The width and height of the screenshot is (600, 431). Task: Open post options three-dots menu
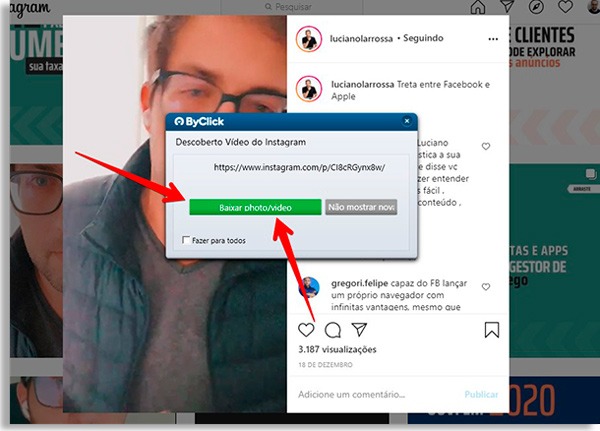pos(492,40)
